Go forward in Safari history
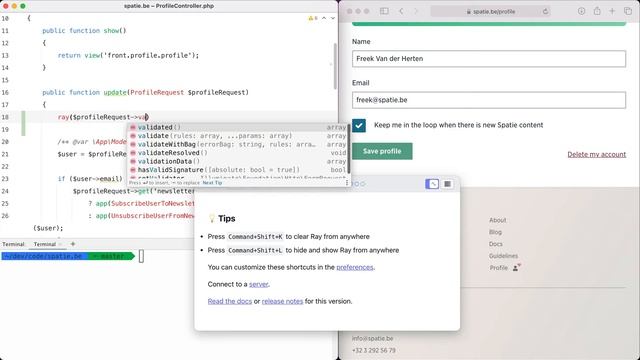Image resolution: width=640 pixels, height=360 pixels. point(416,11)
